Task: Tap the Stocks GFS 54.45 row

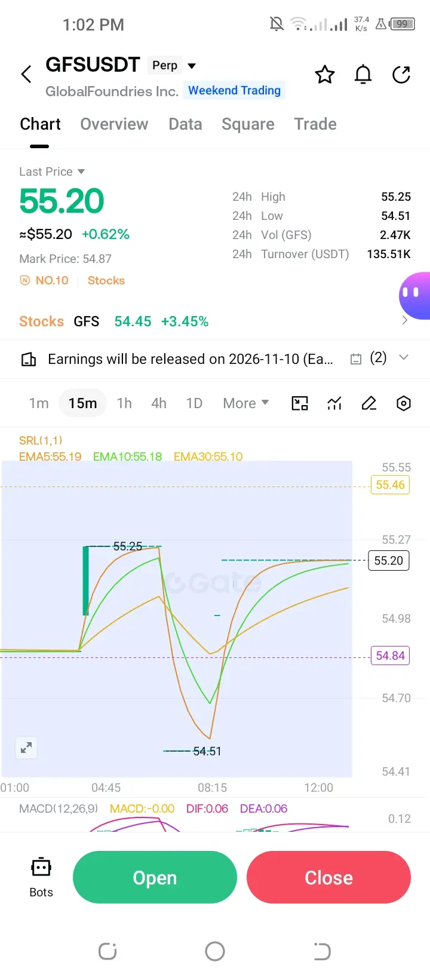Action: (215, 321)
